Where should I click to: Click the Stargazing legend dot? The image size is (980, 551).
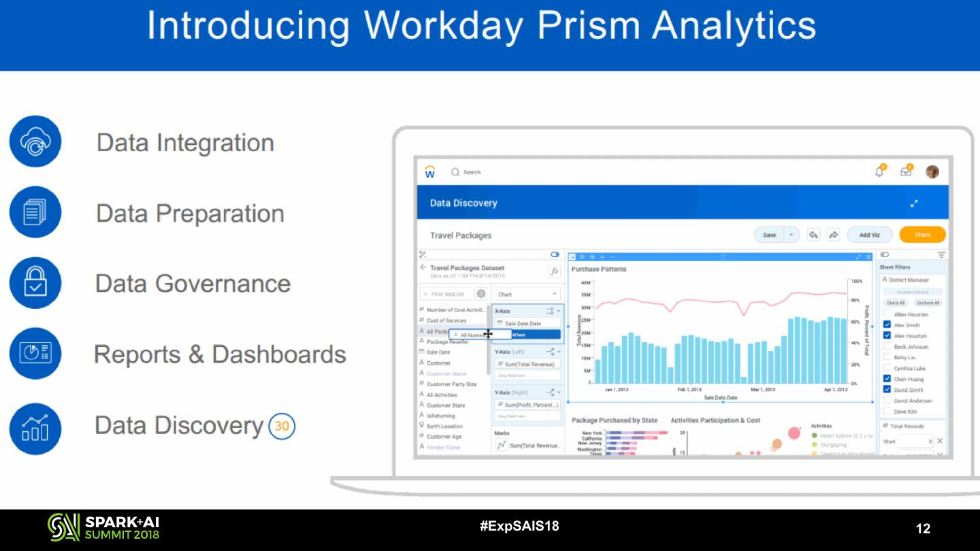[815, 445]
